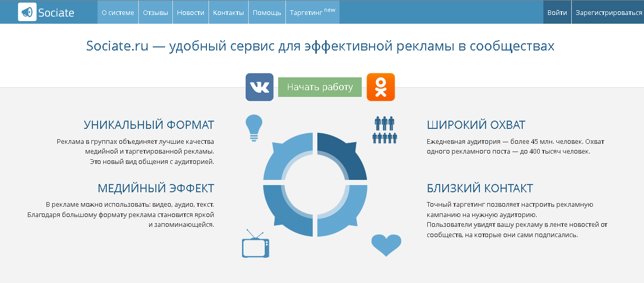Screen dimensions: 644x283
Task: Open the "Новости" section
Action: [190, 12]
